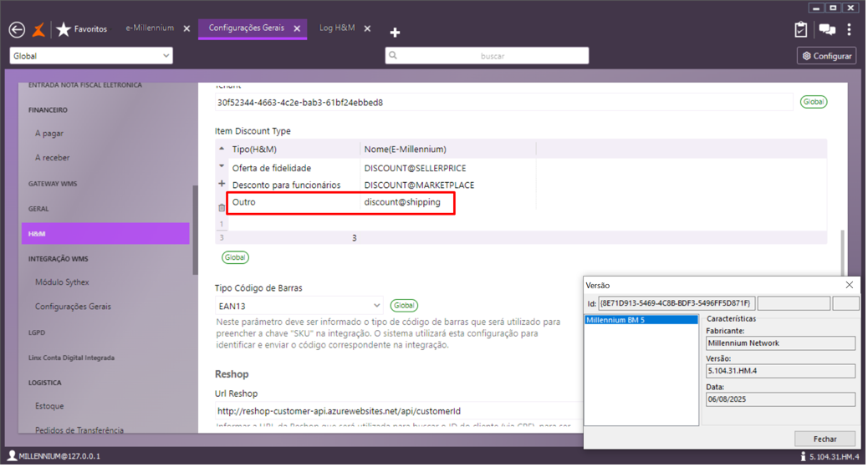
Task: Select the DISCOUNT@SELLERPRICE cell
Action: [415, 168]
